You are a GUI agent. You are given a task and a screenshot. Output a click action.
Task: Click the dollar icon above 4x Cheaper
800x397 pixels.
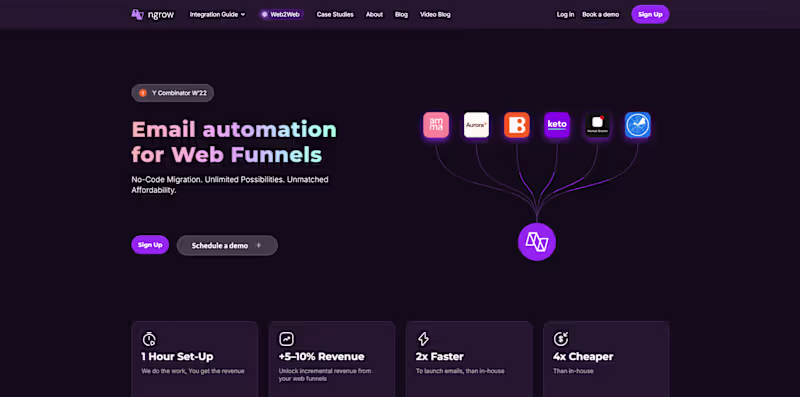pyautogui.click(x=561, y=339)
